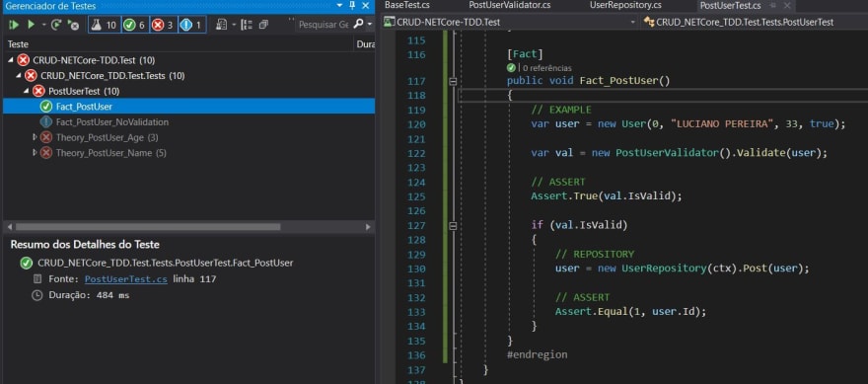Select CRUD_NETCore_TDD.Test.Tests (10) row
The image size is (868, 384).
point(188,75)
